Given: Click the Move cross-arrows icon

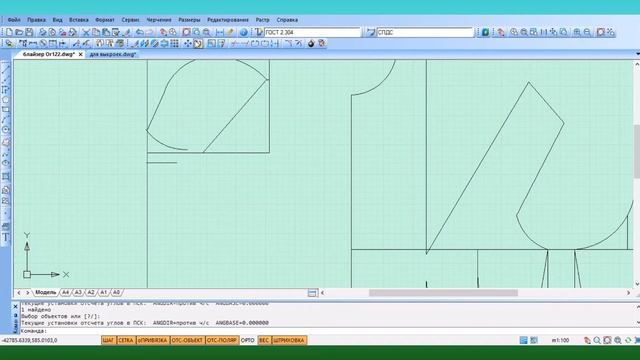Looking at the screenshot, I should coord(187,43).
